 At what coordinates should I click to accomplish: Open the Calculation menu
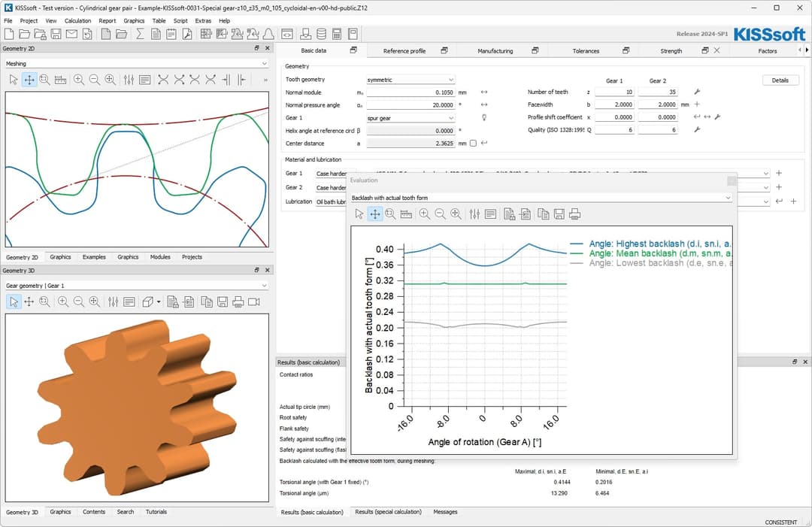77,21
